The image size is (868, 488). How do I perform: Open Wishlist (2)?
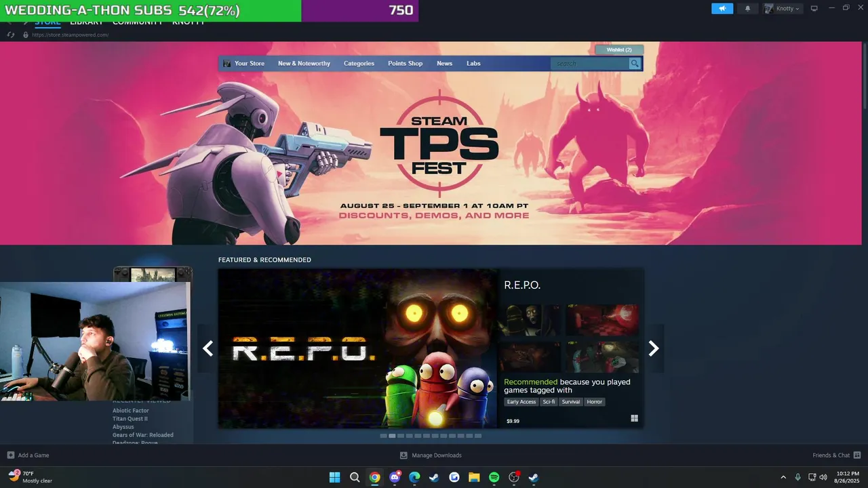[619, 49]
